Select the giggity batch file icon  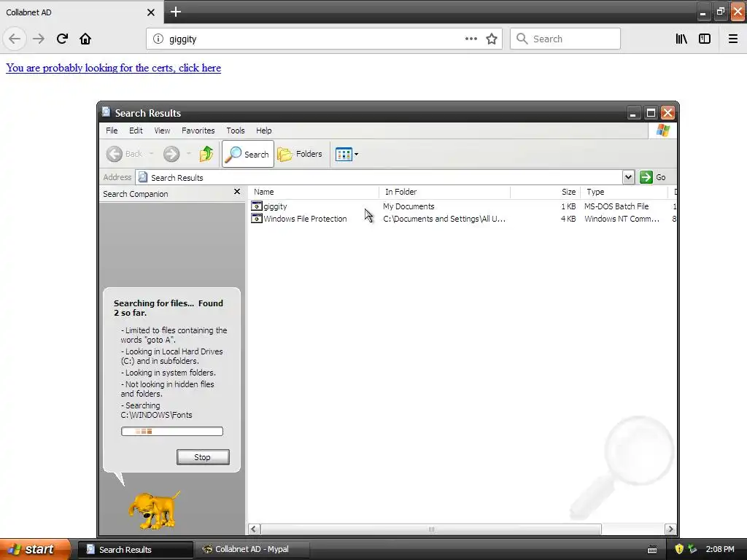(x=257, y=206)
